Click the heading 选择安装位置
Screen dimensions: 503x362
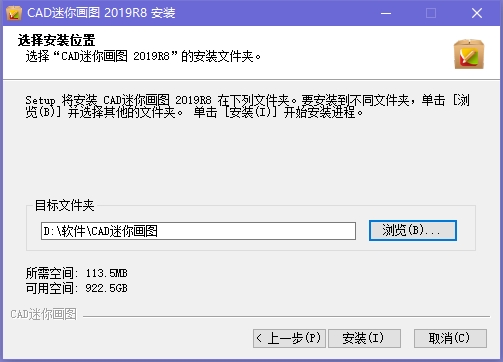[56, 40]
